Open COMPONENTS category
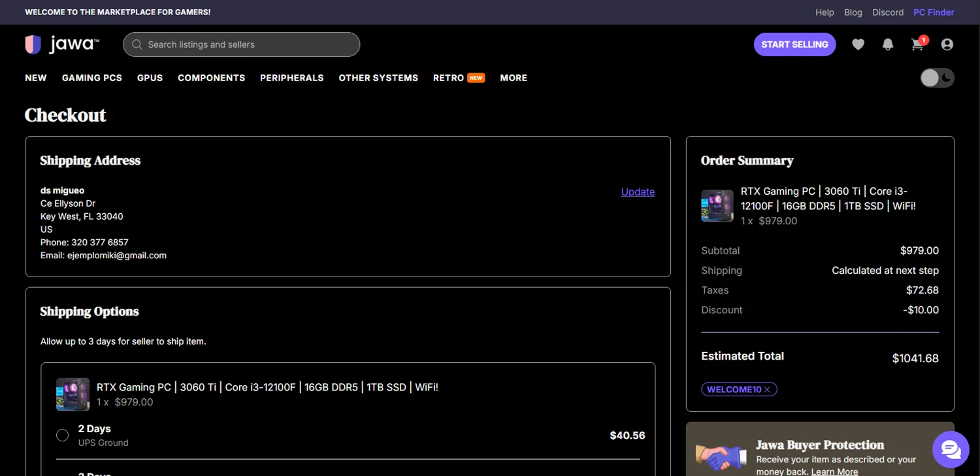Screen dimensions: 980x476 pos(212,78)
